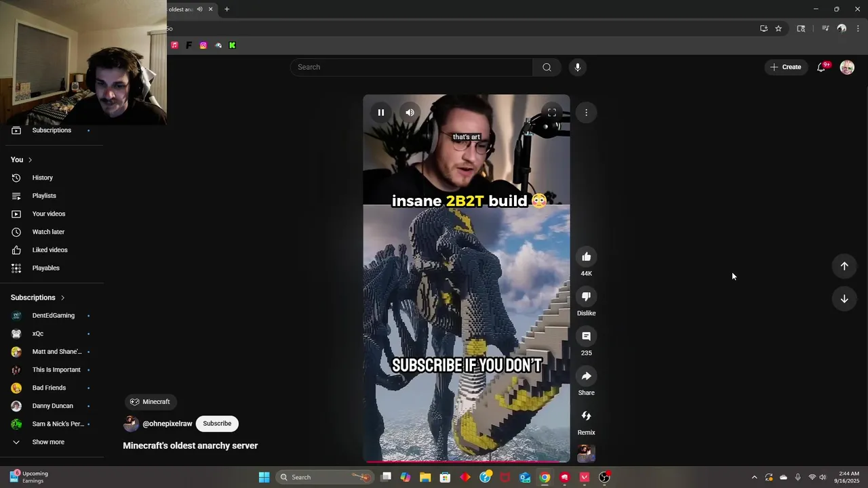Open the Kick bookmark
Image resolution: width=868 pixels, height=488 pixels.
[232, 45]
